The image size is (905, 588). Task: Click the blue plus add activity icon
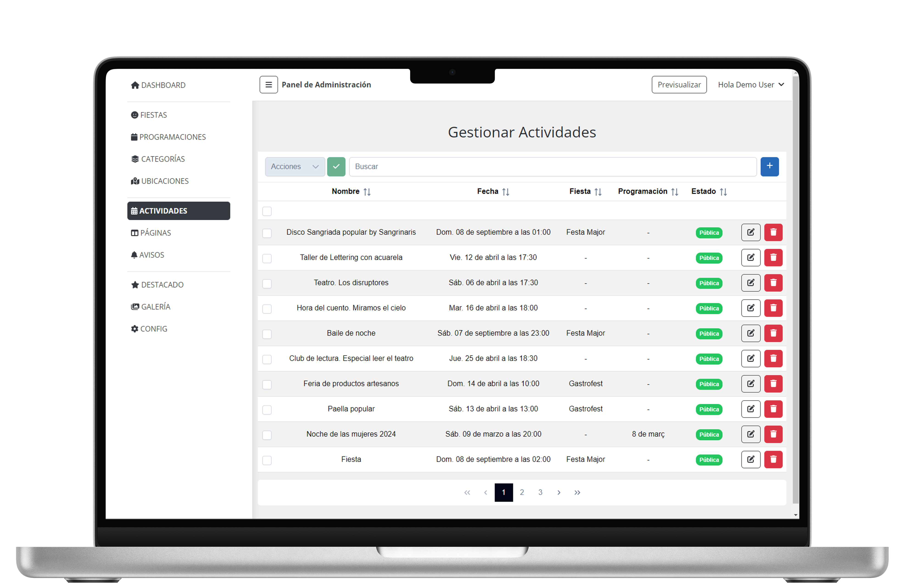(769, 166)
